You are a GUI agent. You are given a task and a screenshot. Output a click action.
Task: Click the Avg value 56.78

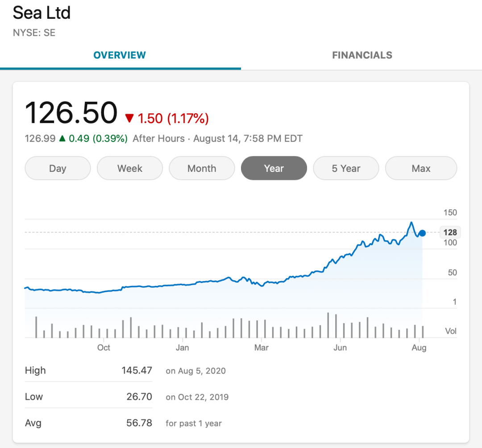(x=139, y=423)
